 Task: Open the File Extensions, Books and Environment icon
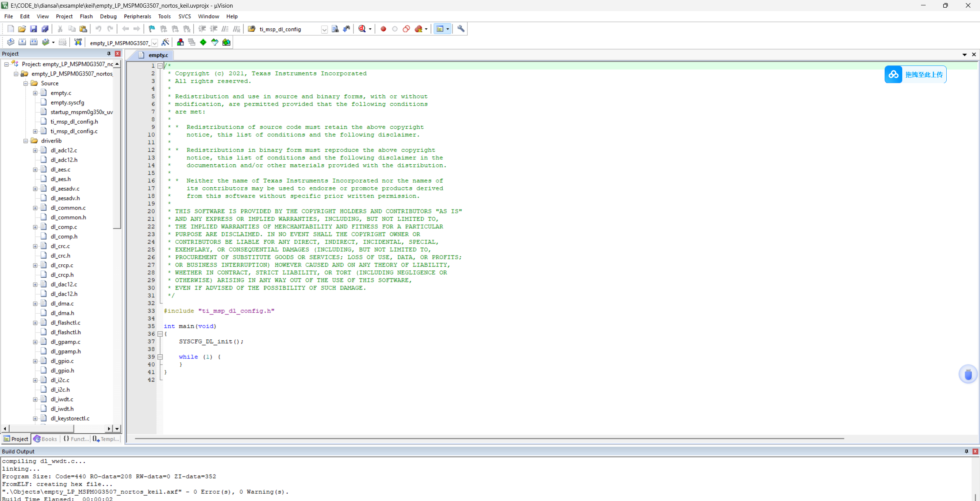pyautogui.click(x=180, y=43)
